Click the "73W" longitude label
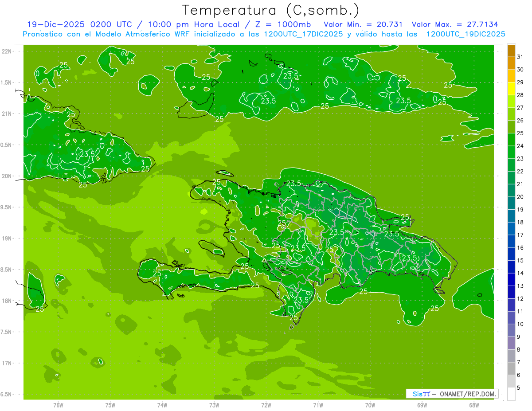 coord(214,405)
